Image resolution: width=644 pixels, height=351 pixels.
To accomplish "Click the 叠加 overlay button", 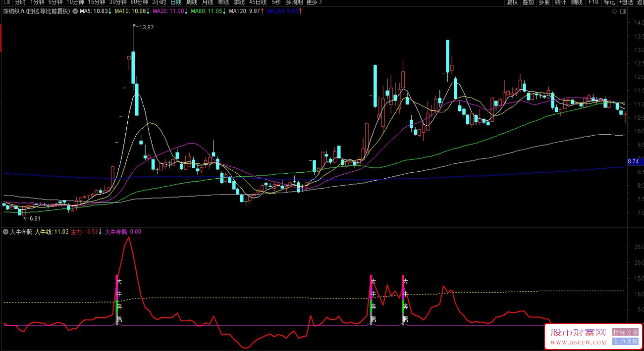I will click(529, 2).
